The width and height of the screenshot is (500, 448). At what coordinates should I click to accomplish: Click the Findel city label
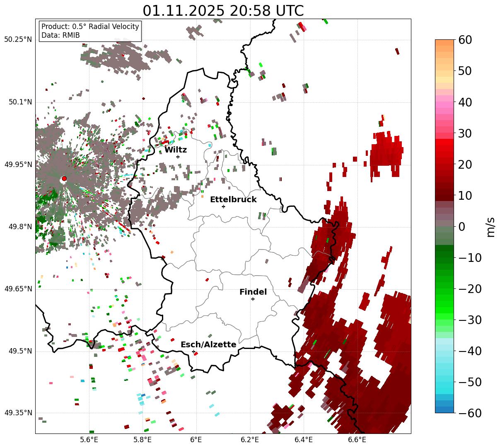coord(253,292)
